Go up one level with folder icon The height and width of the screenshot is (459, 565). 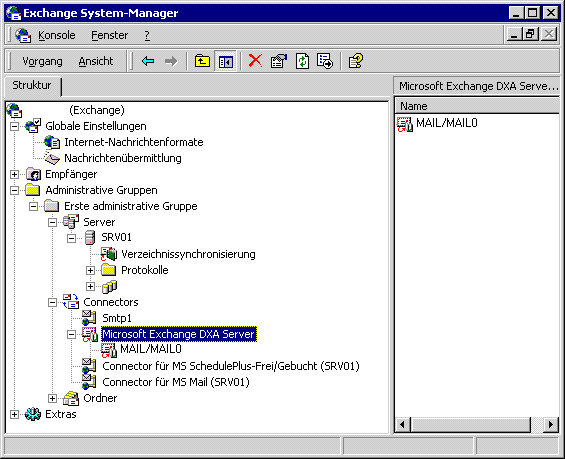202,61
